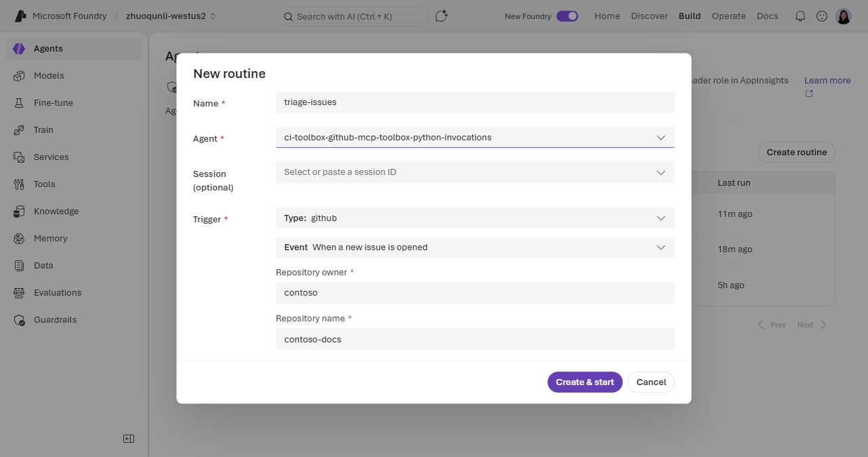868x457 pixels.
Task: Open the Tools section
Action: [74, 184]
